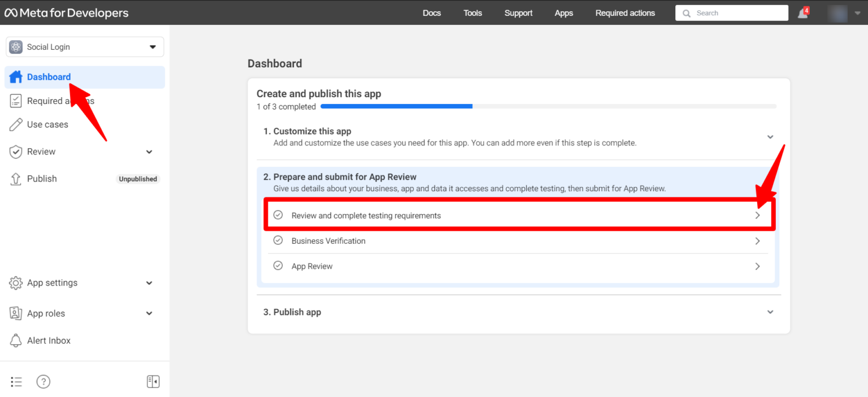868x397 pixels.
Task: Open the Alert Inbox bell icon
Action: 15,340
